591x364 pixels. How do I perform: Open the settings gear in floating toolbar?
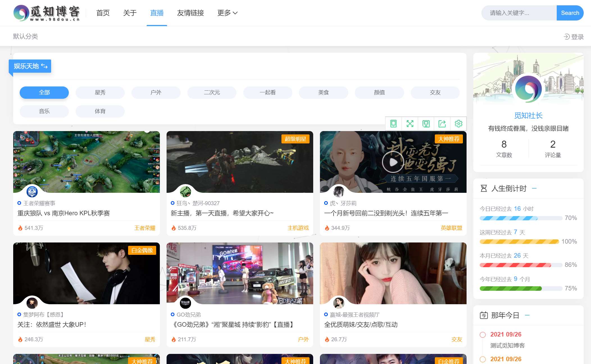tap(458, 124)
